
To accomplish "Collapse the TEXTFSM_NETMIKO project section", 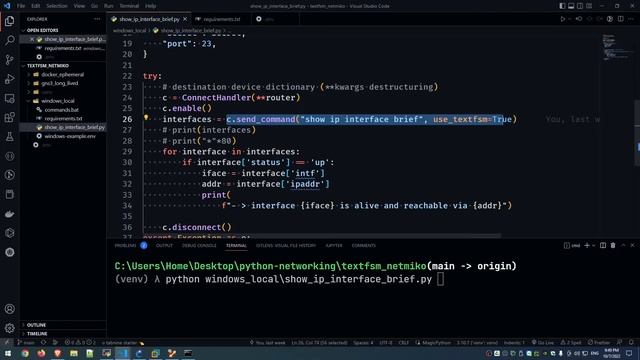I will coord(48,65).
